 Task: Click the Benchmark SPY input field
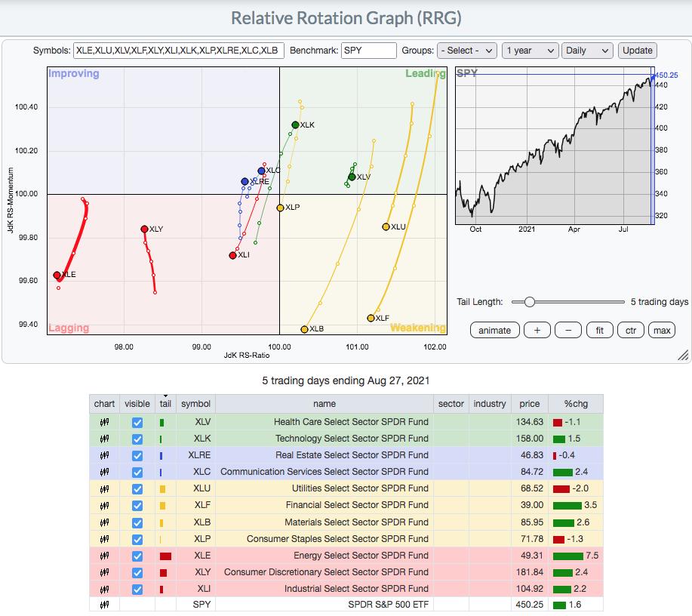(x=369, y=51)
